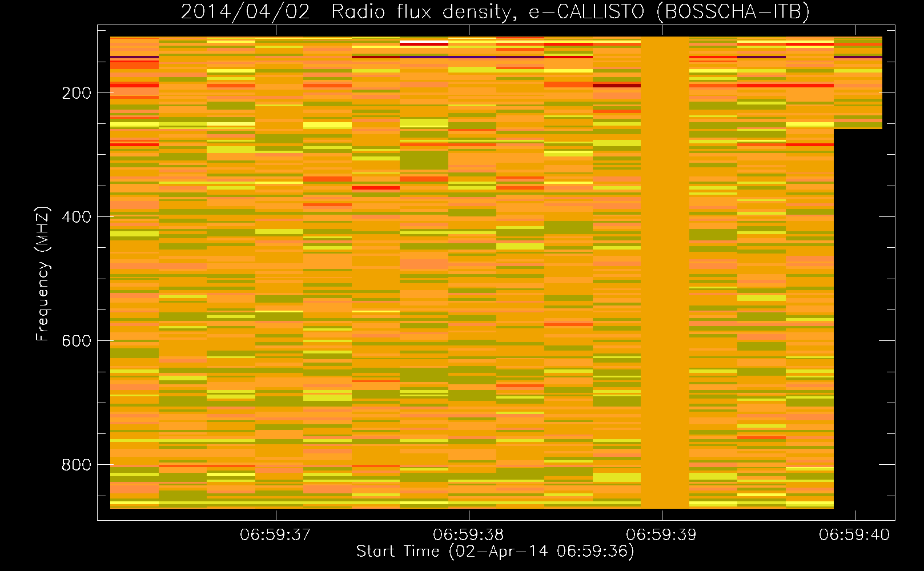
Task: Click the 06:59:40 time tick label
Action: 854,535
